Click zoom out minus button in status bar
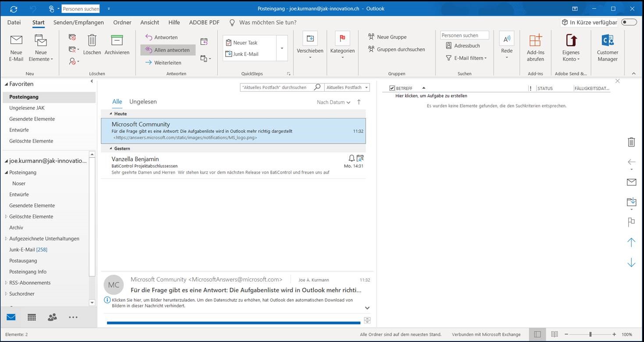Viewport: 644px width, 342px height. pos(567,335)
